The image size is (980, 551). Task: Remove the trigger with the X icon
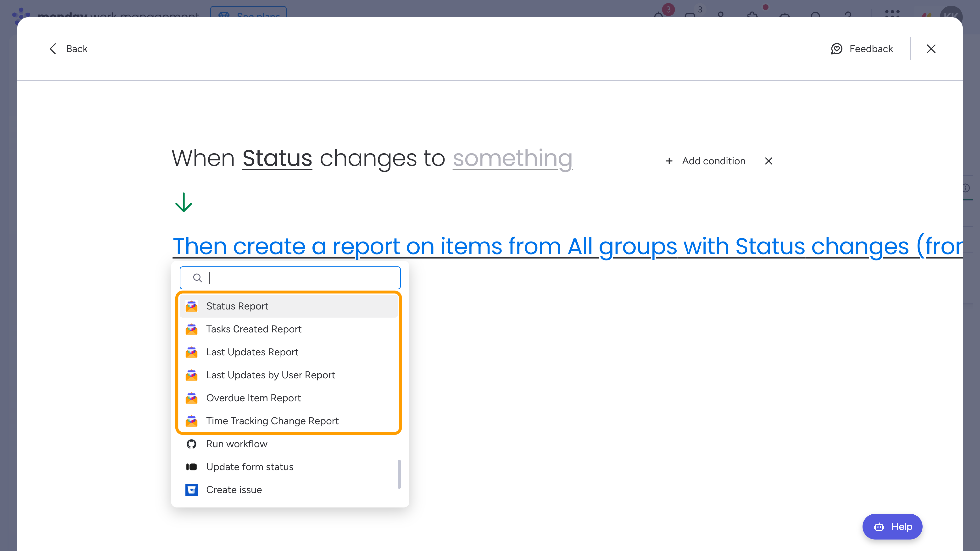pyautogui.click(x=768, y=161)
